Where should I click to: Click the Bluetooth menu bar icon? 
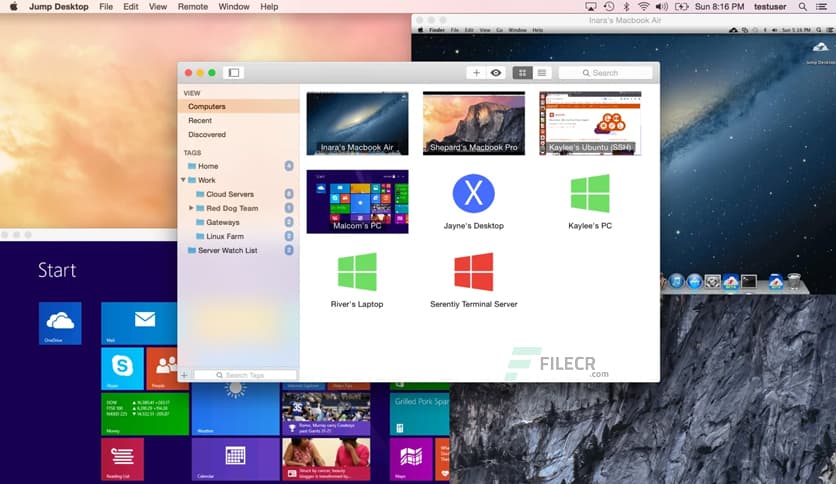(x=626, y=6)
